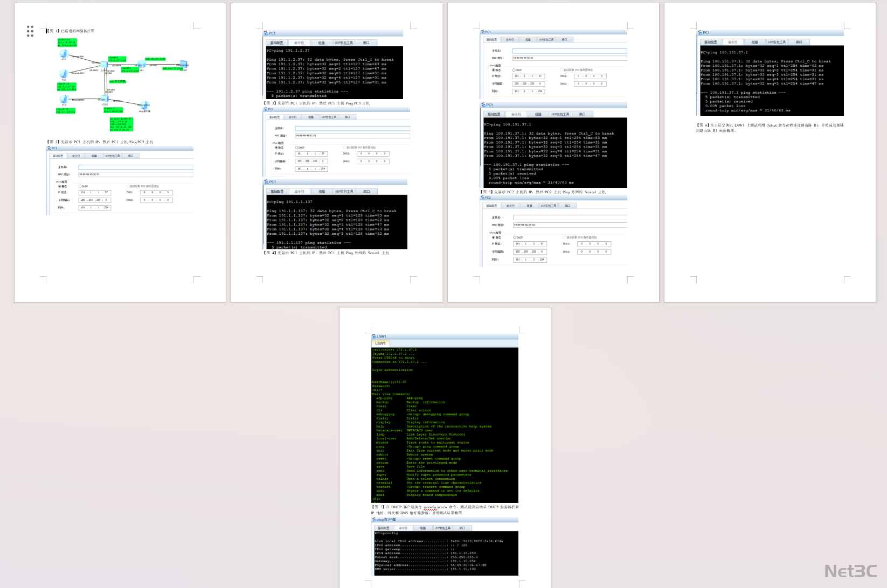This screenshot has width=887, height=588.
Task: Click the Figure 6 caption text on page four
Action: [x=770, y=128]
